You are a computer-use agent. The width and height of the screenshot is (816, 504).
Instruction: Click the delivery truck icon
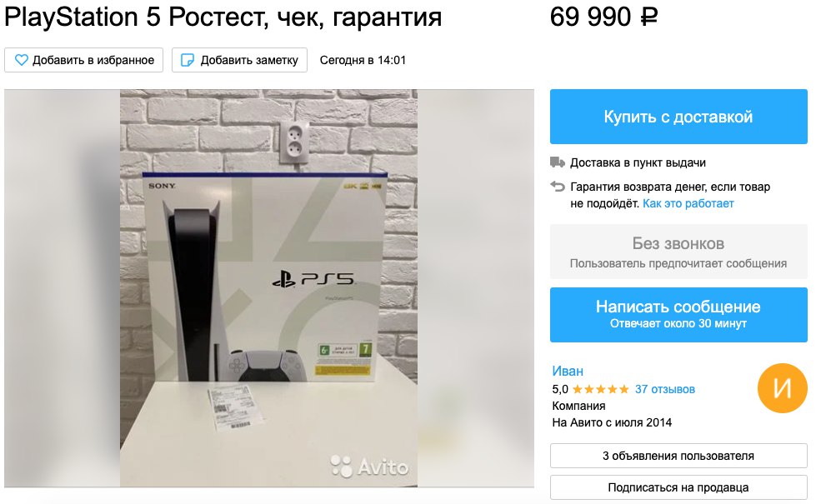558,162
